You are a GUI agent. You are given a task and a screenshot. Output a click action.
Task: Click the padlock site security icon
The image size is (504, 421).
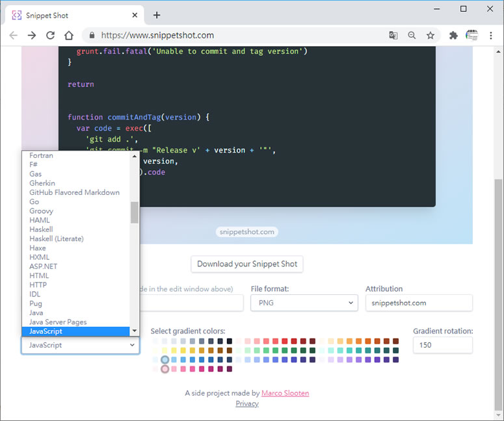pos(92,35)
